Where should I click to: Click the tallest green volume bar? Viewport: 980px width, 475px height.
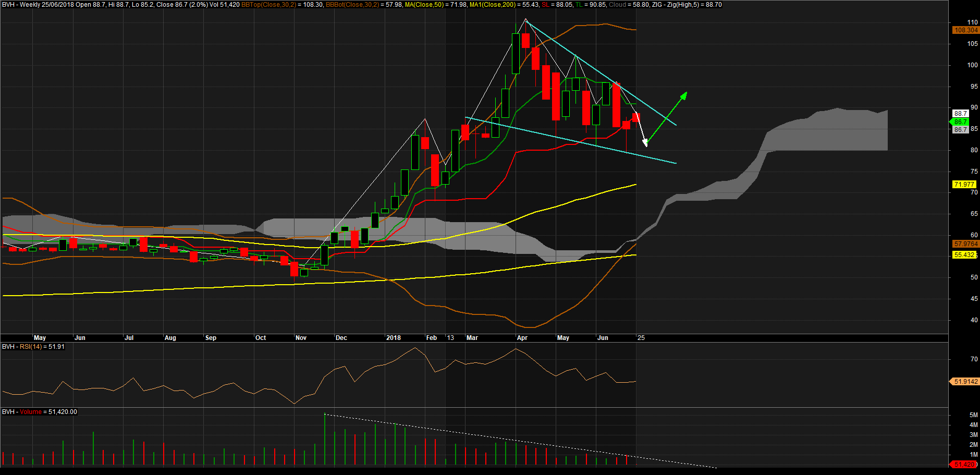(x=325, y=439)
